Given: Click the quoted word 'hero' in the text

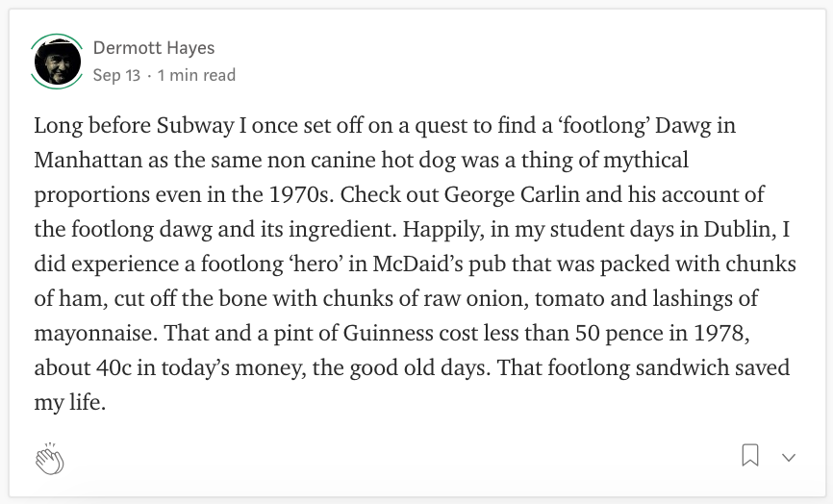Looking at the screenshot, I should pyautogui.click(x=316, y=264).
